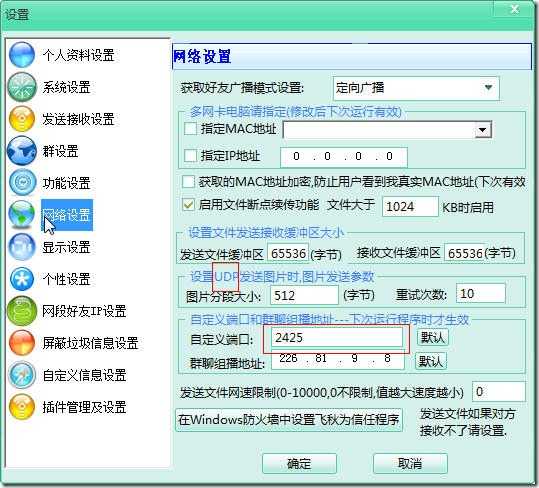539x488 pixels.
Task: Click the globe icon beside 网络设置
Action: coord(22,215)
